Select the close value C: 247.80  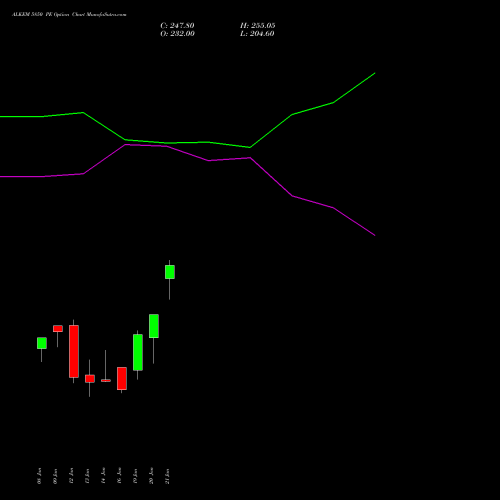(177, 26)
